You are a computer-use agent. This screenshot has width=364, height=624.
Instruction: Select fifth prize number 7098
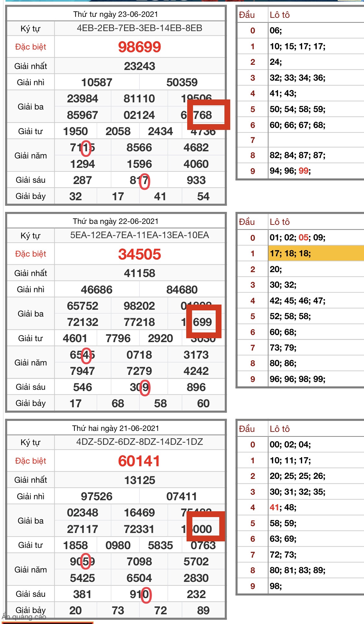coord(139,561)
